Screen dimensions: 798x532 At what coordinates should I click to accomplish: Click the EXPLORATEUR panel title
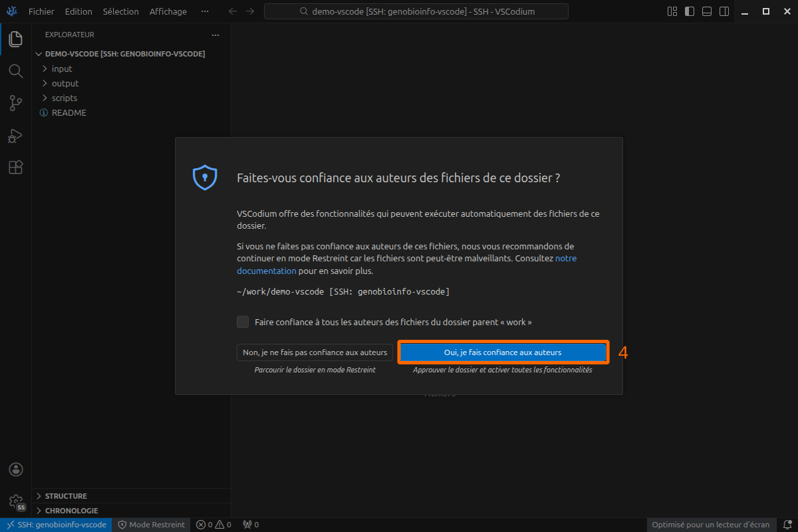pos(70,35)
